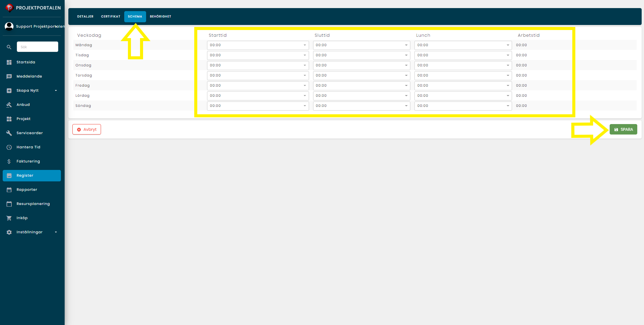Open Meddelande via its message icon
This screenshot has height=325, width=644.
tap(9, 77)
